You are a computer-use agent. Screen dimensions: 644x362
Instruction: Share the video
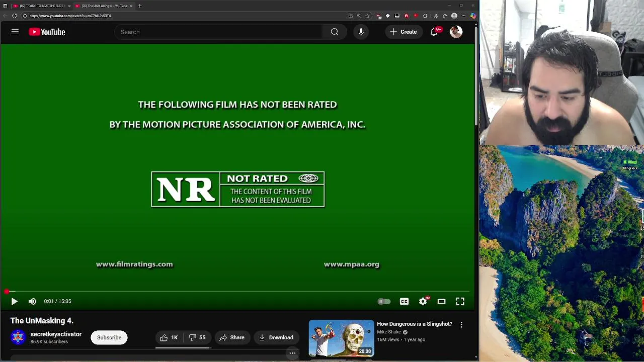(232, 337)
